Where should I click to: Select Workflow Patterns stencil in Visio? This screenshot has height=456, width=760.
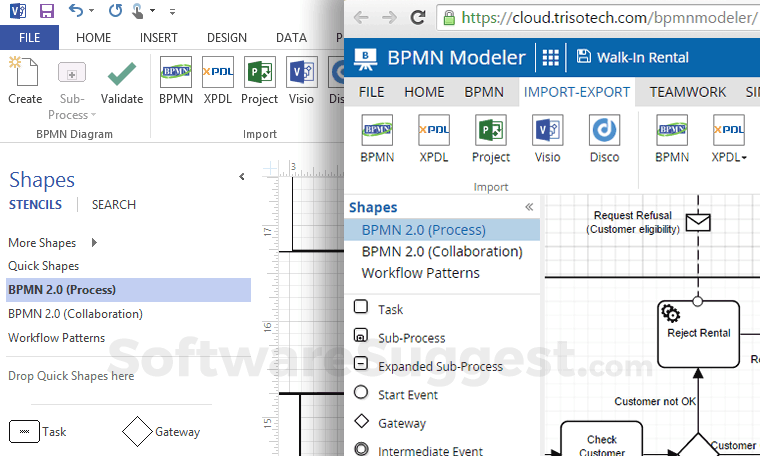tap(57, 338)
